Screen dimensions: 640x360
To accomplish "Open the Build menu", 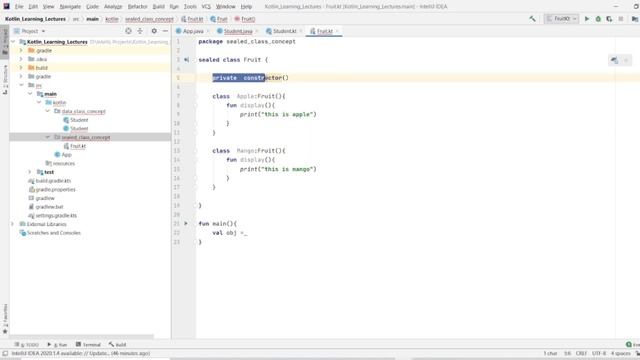I will pyautogui.click(x=159, y=7).
